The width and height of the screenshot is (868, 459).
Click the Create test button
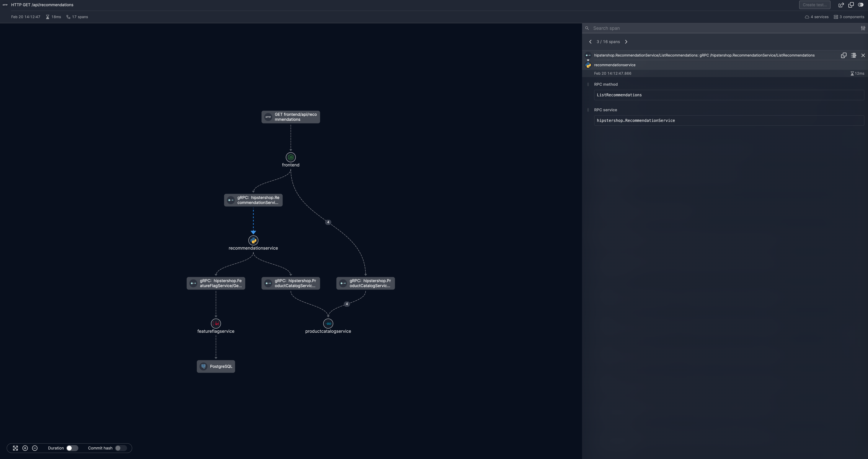[814, 5]
